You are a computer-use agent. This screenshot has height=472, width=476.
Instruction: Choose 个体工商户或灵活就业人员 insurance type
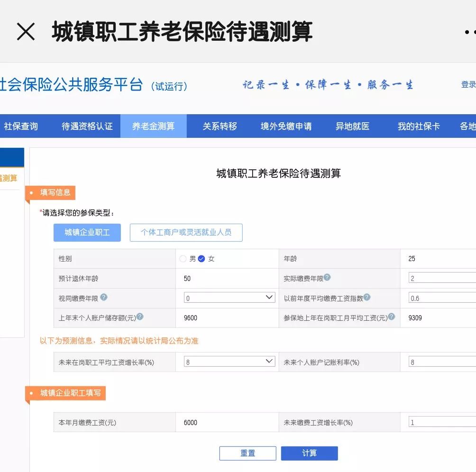tap(186, 233)
